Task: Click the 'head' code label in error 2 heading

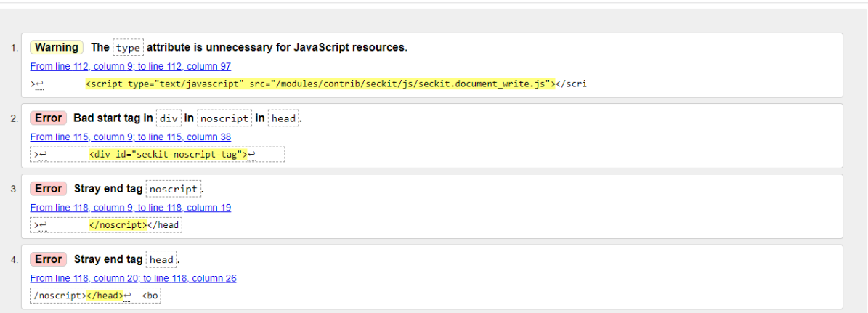Action: point(283,118)
